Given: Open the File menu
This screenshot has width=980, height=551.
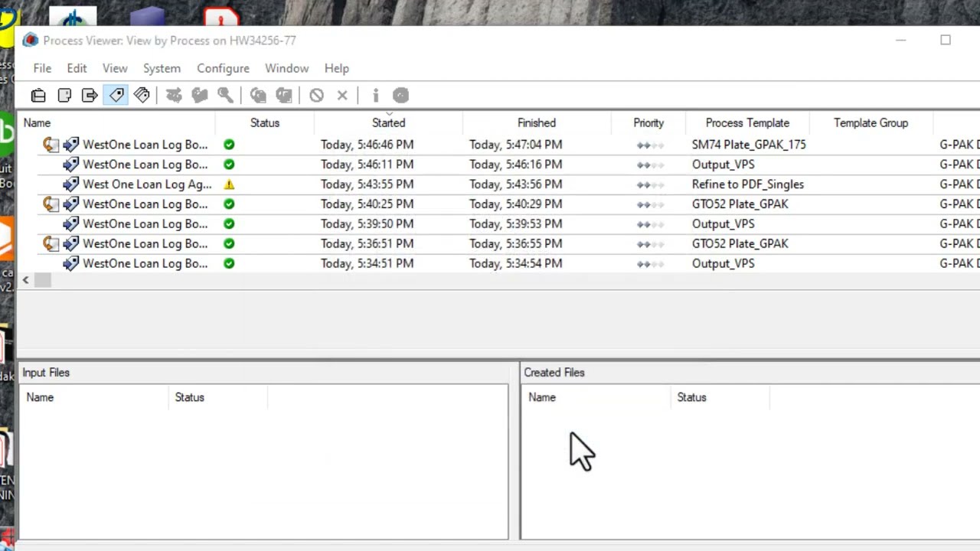Looking at the screenshot, I should [x=42, y=68].
